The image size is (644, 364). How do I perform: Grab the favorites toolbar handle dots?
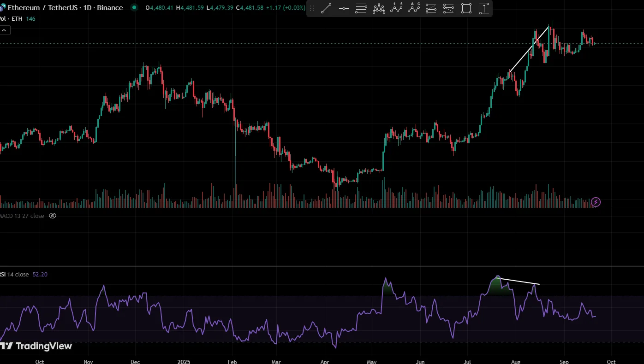312,8
